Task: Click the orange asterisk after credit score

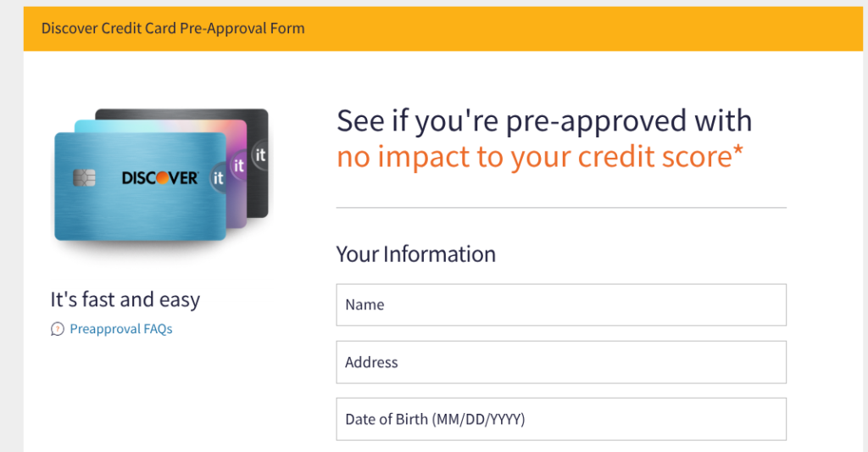Action: tap(737, 153)
